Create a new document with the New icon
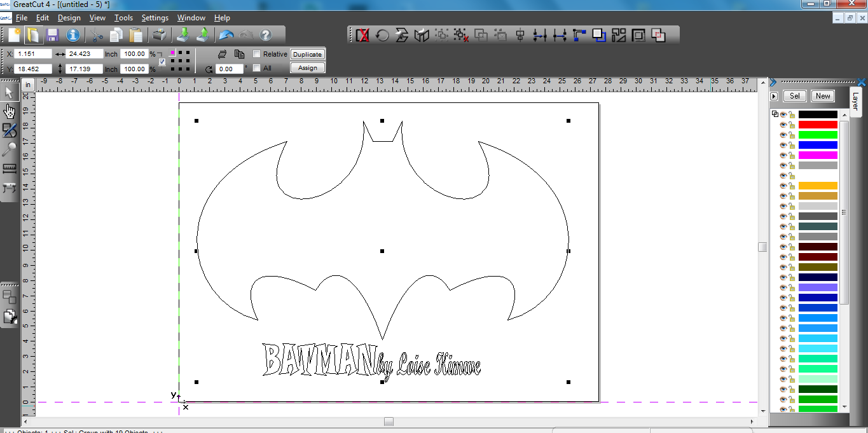Viewport: 868px width, 433px height. [x=14, y=35]
